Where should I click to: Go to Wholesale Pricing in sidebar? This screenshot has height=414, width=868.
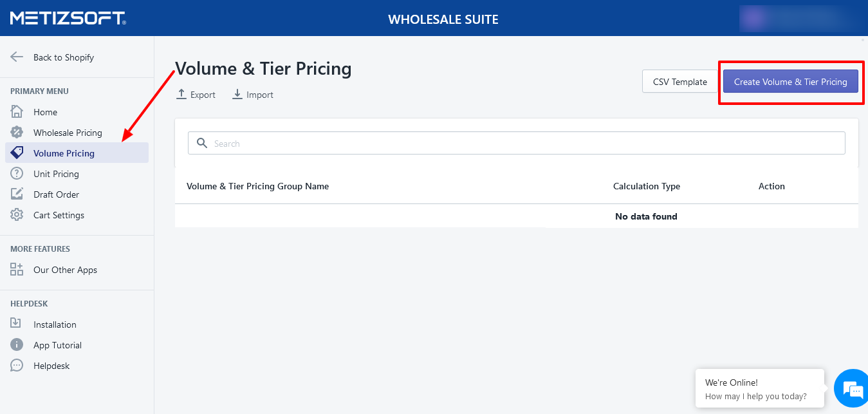(x=68, y=133)
